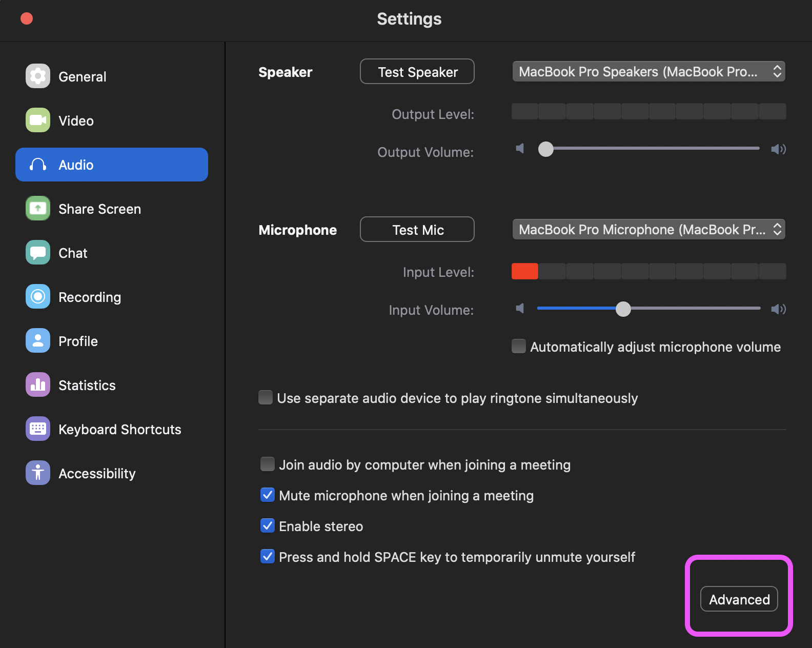Click the input volume loud speaker icon
This screenshot has width=812, height=648.
pos(778,309)
